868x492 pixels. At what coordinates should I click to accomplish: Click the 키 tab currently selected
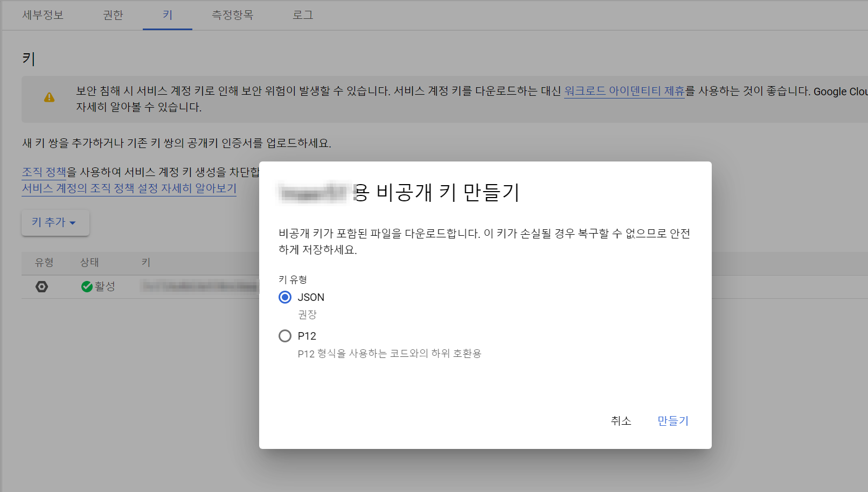pos(167,15)
